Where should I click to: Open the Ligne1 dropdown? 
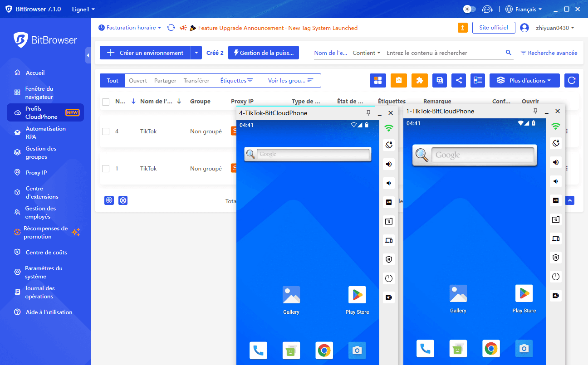click(83, 9)
